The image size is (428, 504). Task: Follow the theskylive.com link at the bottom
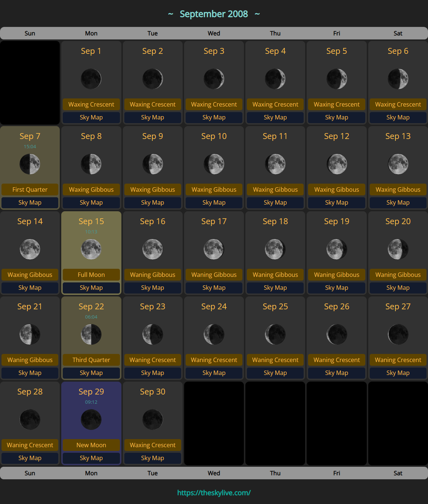pyautogui.click(x=214, y=493)
